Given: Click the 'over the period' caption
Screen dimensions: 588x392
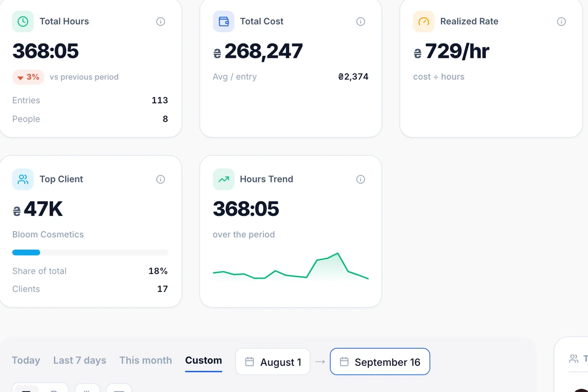Looking at the screenshot, I should point(244,234).
